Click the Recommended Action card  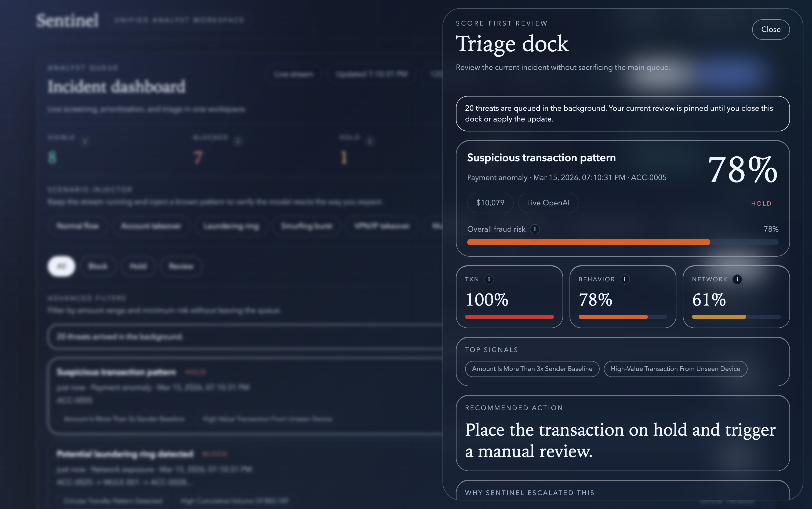click(623, 433)
